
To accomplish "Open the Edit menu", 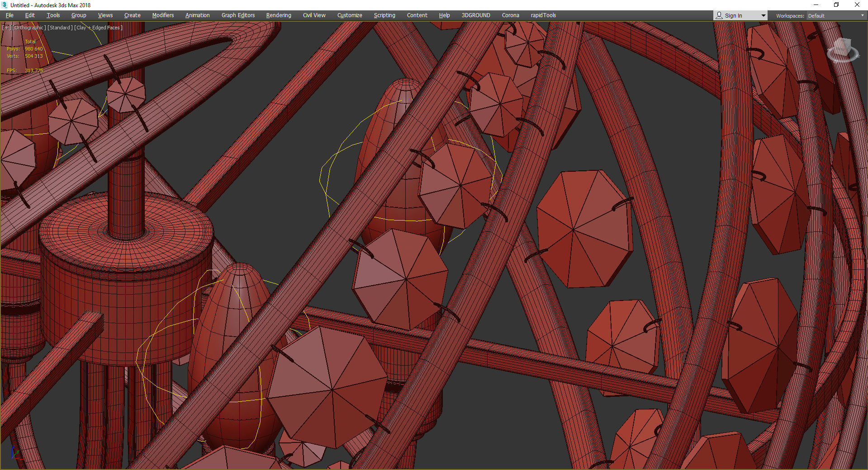I will (30, 15).
